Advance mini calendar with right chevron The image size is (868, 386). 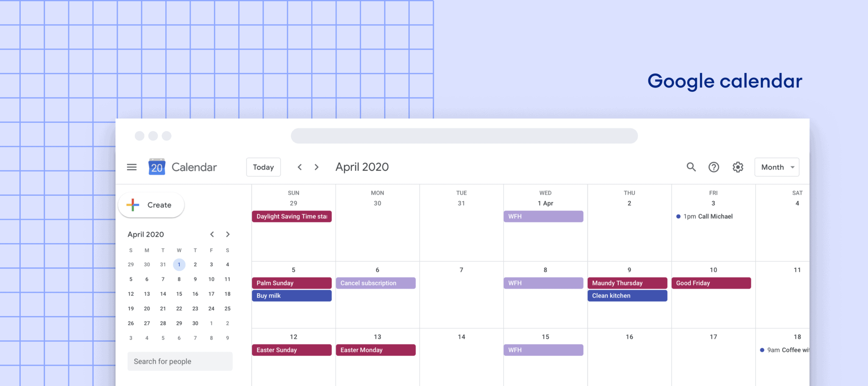click(x=228, y=234)
